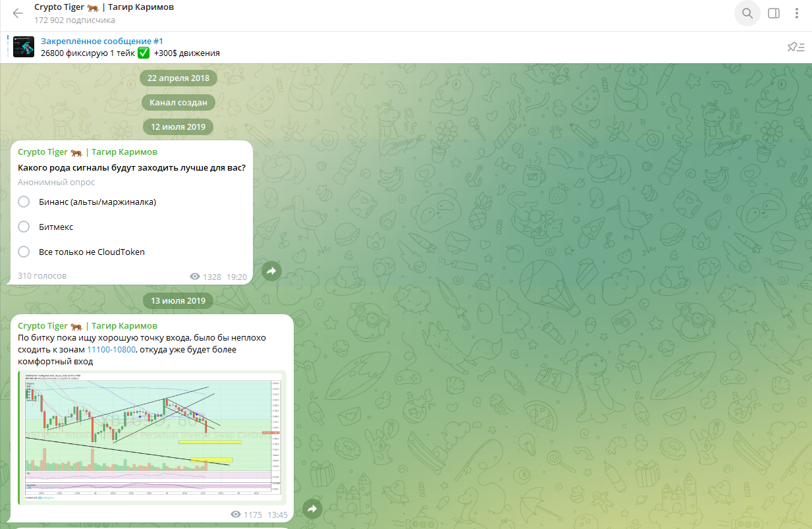This screenshot has height=529, width=812.
Task: Open search in the channel
Action: 747,13
